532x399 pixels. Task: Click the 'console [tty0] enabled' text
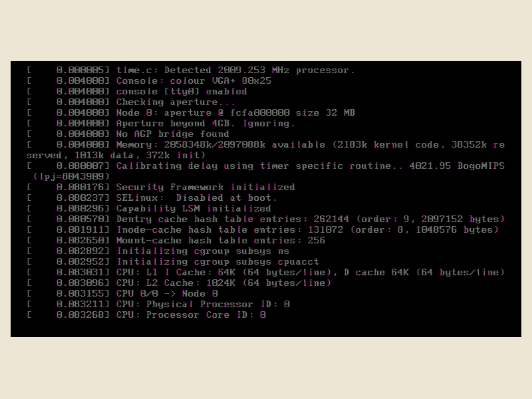[182, 92]
